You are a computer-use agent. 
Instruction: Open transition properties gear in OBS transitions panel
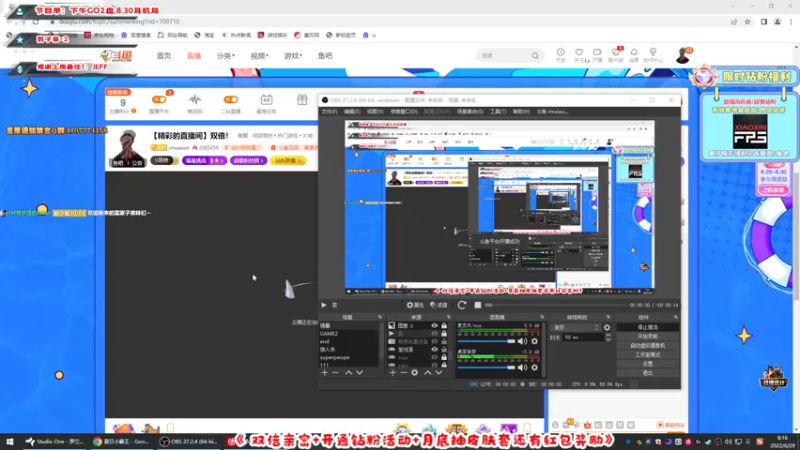coord(607,328)
